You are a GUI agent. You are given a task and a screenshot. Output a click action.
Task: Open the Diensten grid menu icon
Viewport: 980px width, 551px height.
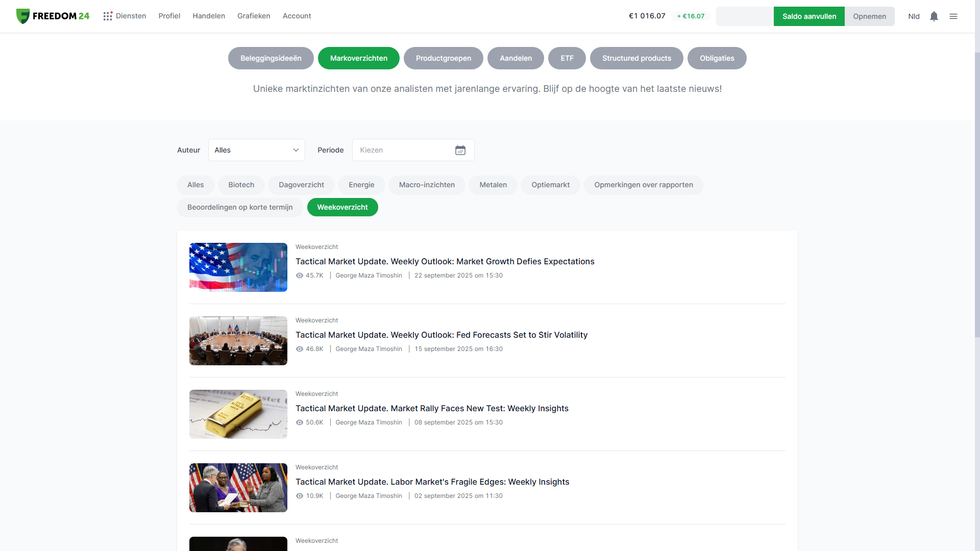click(108, 16)
